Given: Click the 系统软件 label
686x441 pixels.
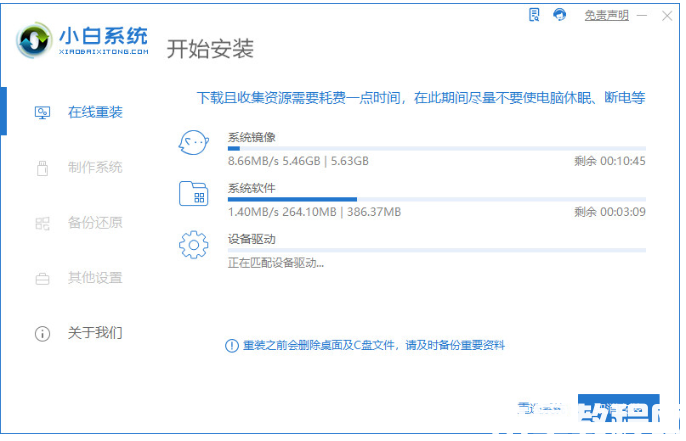Looking at the screenshot, I should [x=252, y=188].
